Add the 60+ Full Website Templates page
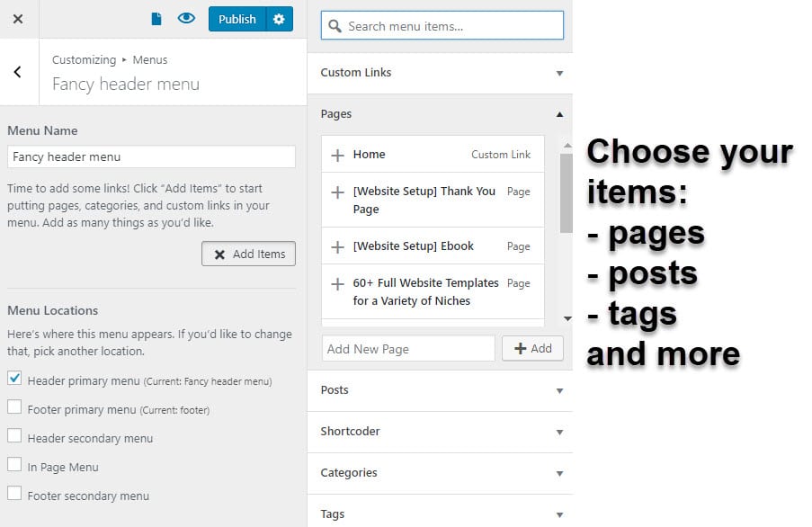Viewport: 812px width, 527px height. tap(335, 283)
